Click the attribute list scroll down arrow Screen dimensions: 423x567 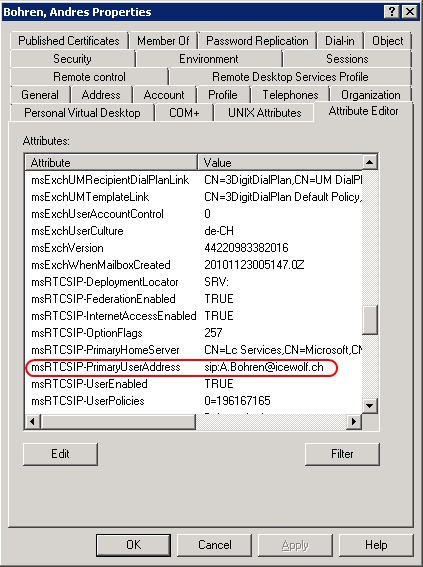click(x=369, y=405)
